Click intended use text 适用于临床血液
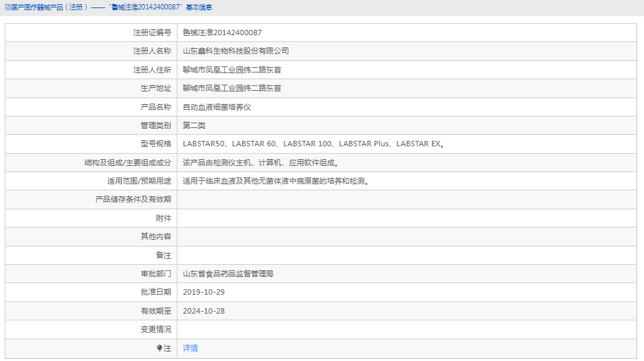644x361 pixels. click(x=276, y=181)
